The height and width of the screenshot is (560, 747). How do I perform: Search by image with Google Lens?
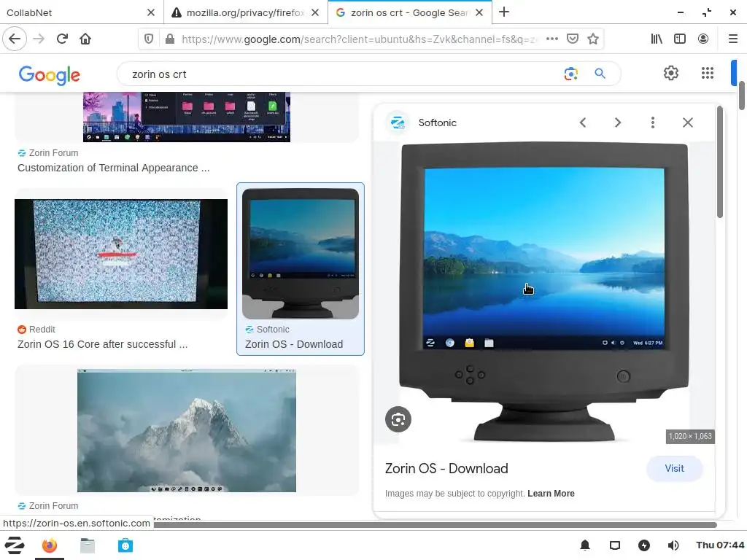pyautogui.click(x=570, y=74)
